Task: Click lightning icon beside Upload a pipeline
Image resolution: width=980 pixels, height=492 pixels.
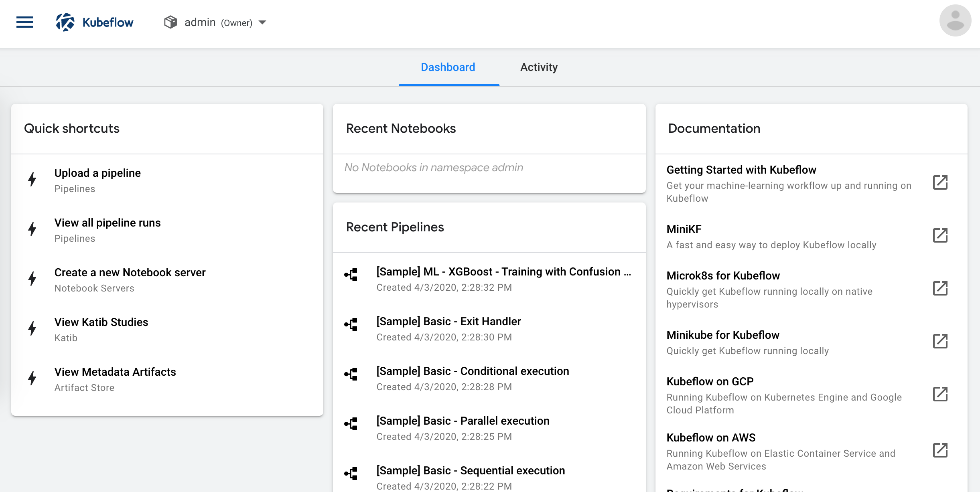Action: [32, 179]
